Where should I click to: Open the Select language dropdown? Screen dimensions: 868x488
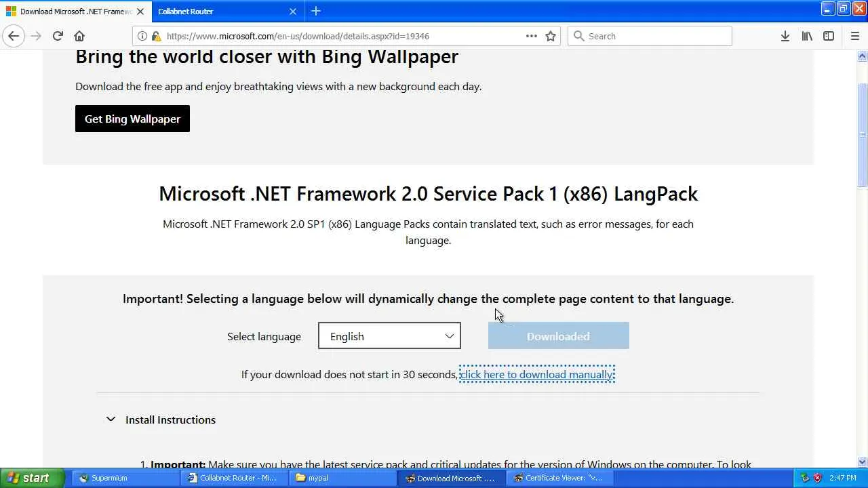click(389, 336)
